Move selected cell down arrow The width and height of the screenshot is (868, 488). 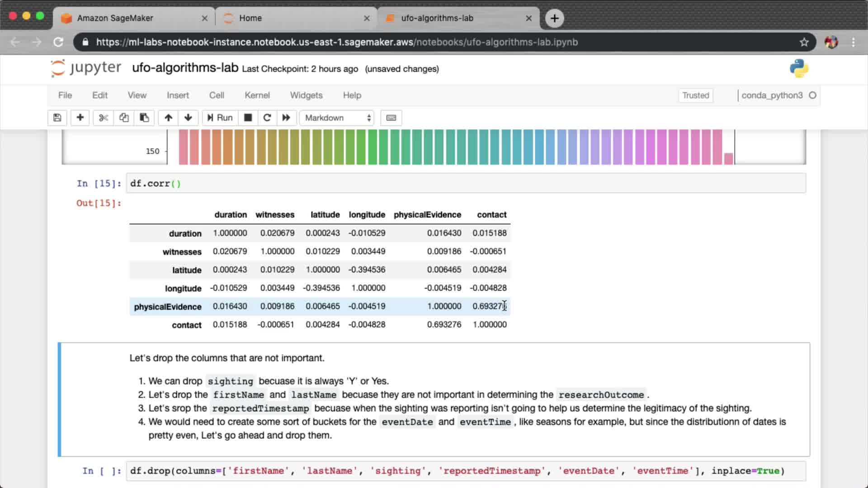coord(188,118)
